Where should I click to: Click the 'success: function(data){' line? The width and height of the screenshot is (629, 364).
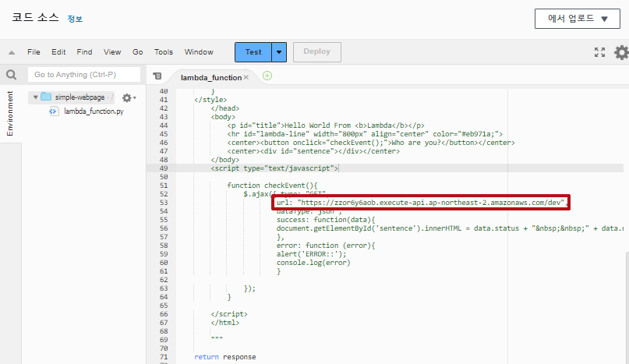326,220
